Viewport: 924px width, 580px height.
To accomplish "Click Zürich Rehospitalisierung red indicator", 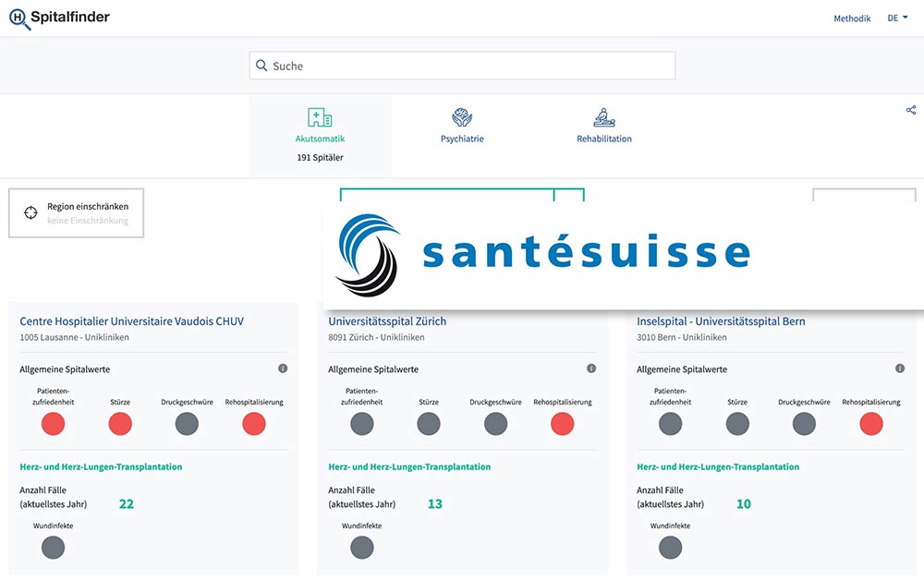I will coord(562,424).
